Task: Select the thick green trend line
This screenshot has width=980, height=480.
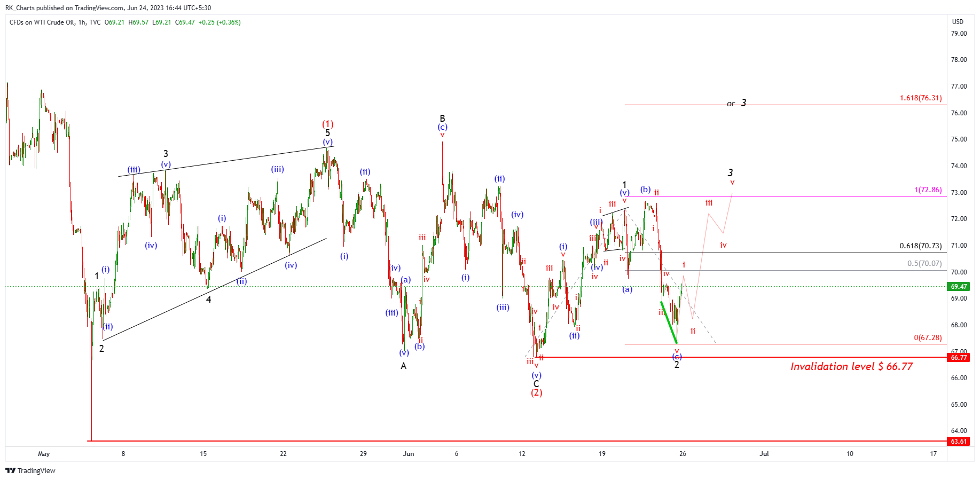Action: point(669,322)
